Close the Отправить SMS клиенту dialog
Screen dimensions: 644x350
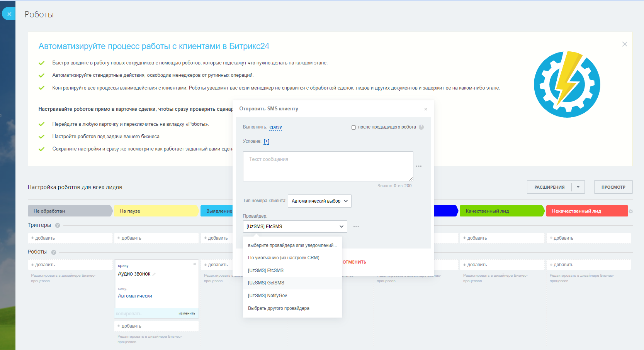tap(426, 109)
